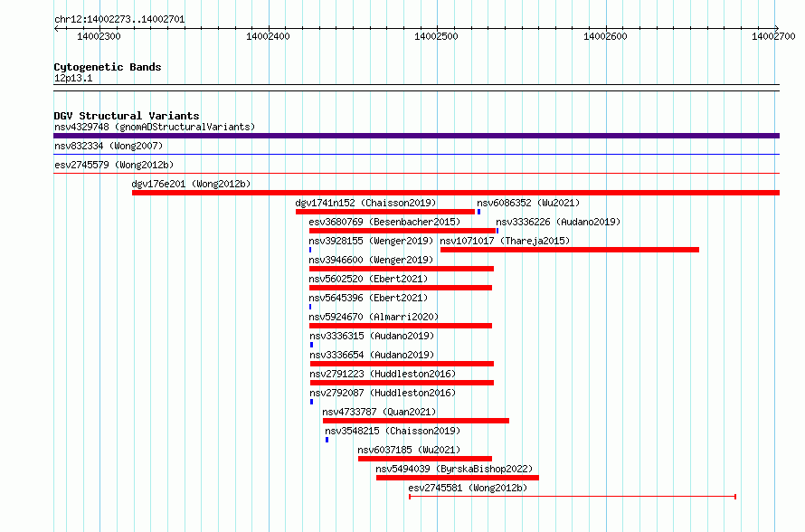The width and height of the screenshot is (805, 532).
Task: Select the red bar under nsv2791223
Action: tap(402, 383)
